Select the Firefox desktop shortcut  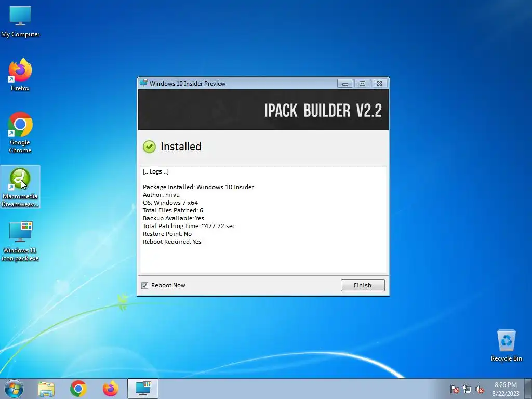coord(20,75)
